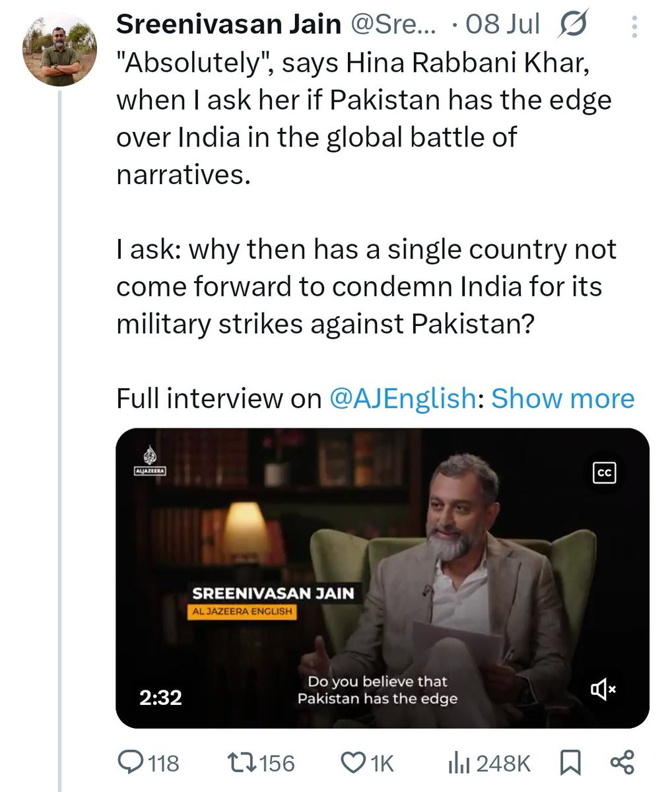Open the share icon options

tap(622, 763)
